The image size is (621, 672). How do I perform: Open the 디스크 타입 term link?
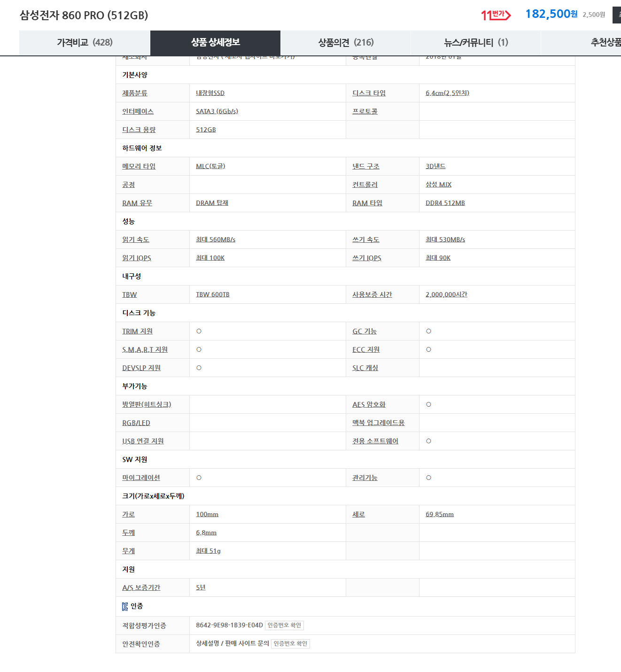(x=369, y=93)
